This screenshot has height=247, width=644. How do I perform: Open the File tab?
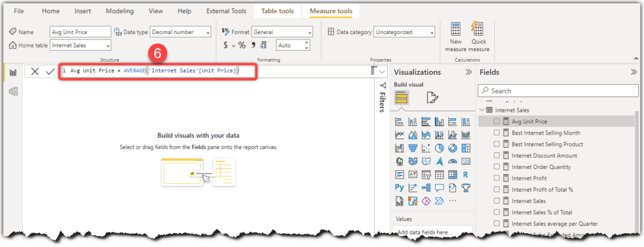19,11
